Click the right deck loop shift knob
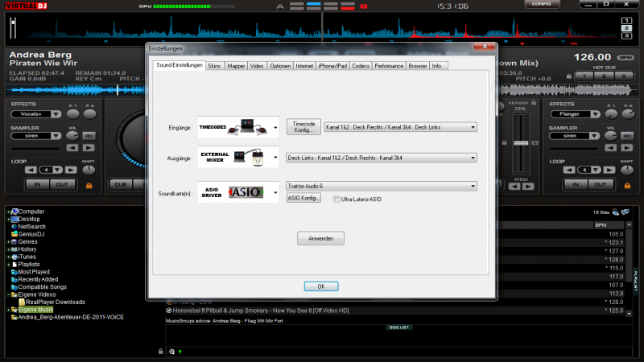 click(627, 170)
